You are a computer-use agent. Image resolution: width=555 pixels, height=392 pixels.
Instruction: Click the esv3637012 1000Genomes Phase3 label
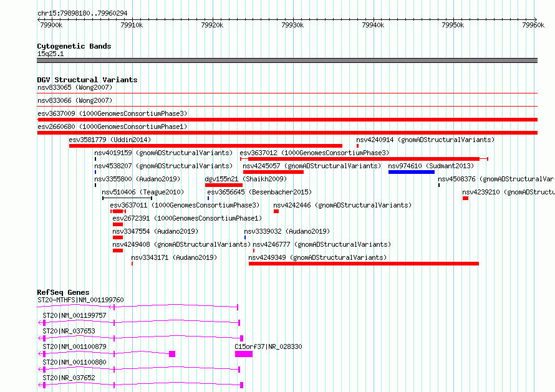tap(314, 153)
